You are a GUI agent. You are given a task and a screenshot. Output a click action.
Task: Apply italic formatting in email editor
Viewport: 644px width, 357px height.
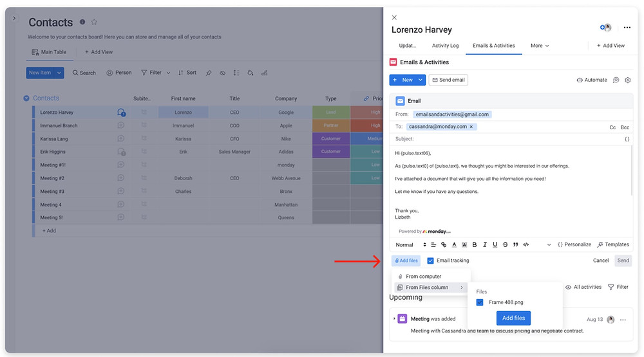point(485,244)
